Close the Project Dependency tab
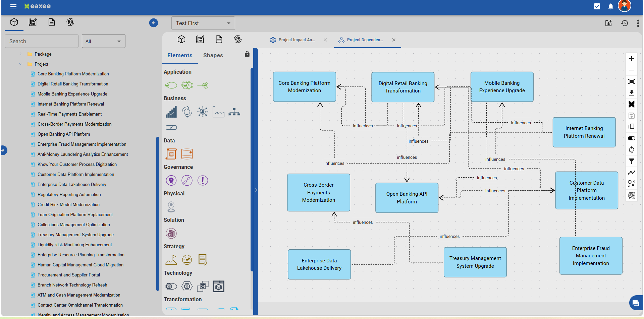This screenshot has height=319, width=644. [394, 40]
